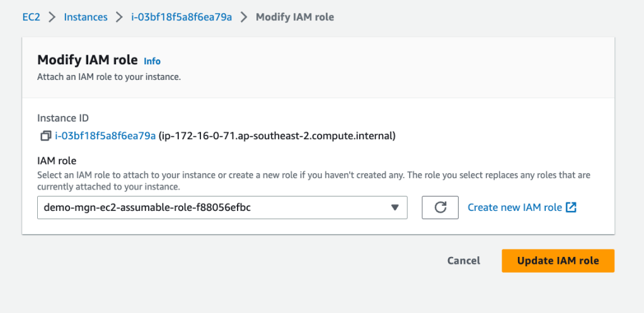
Task: Click the chevron before Modify IAM role breadcrumb
Action: click(x=244, y=17)
